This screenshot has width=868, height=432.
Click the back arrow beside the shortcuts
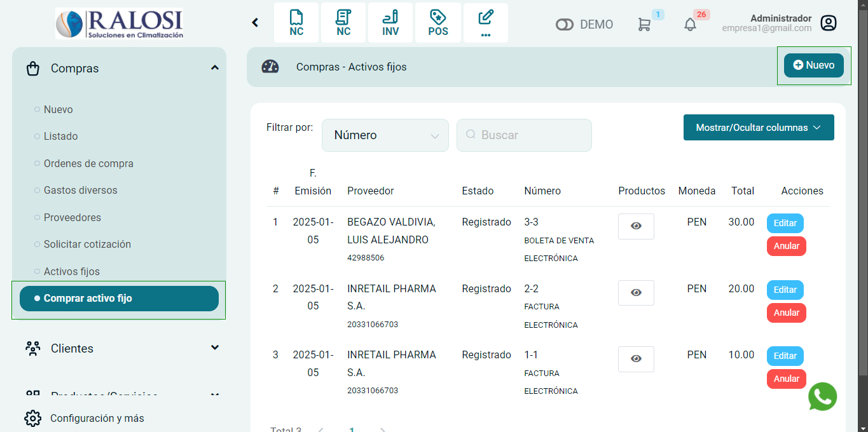tap(255, 23)
